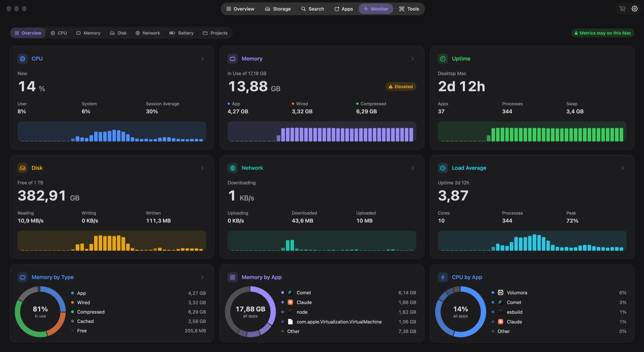This screenshot has width=644, height=352.
Task: Click the Disk card drive icon
Action: 23,168
